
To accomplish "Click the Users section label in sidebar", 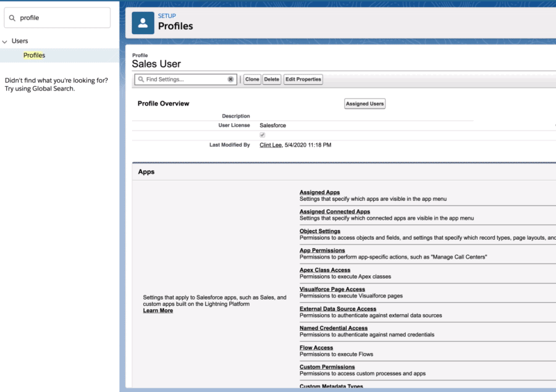I will (x=20, y=41).
